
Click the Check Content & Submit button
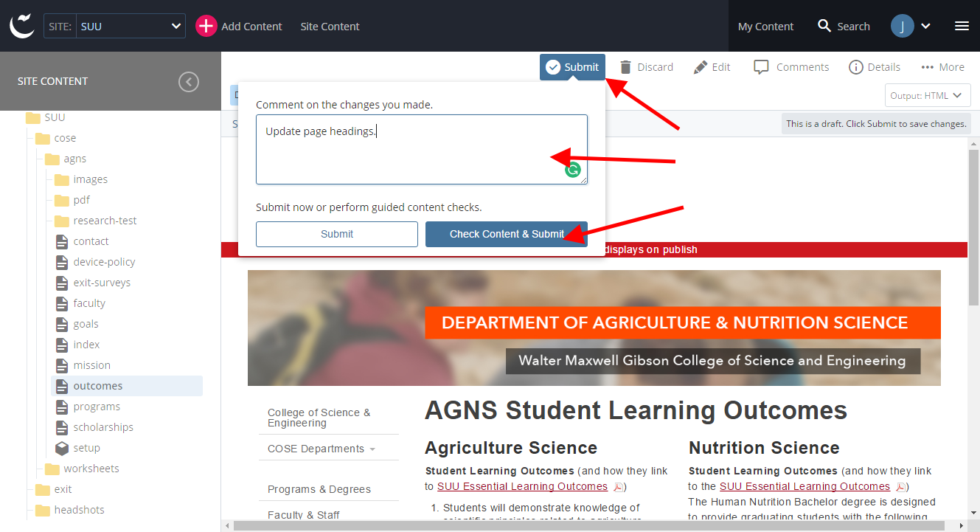507,234
